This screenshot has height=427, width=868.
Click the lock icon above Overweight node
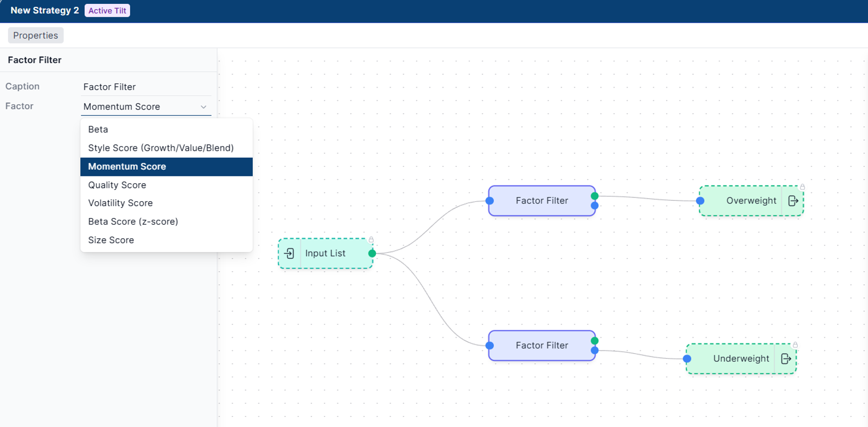[x=802, y=187]
